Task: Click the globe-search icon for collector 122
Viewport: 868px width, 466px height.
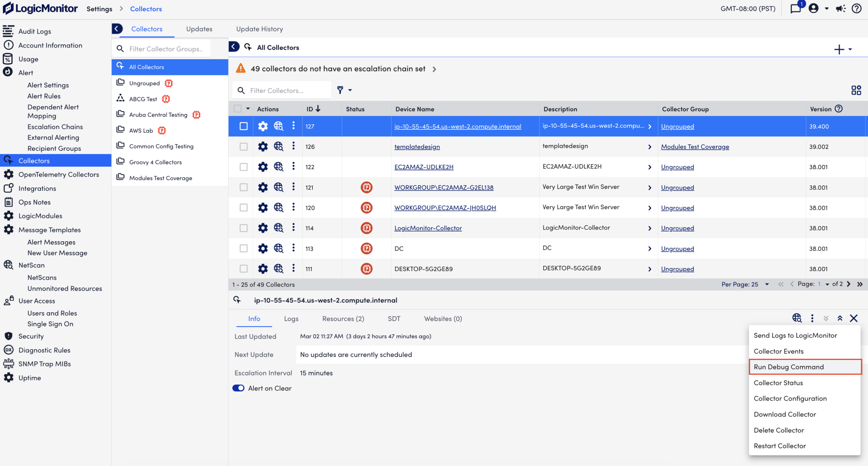Action: click(x=278, y=167)
